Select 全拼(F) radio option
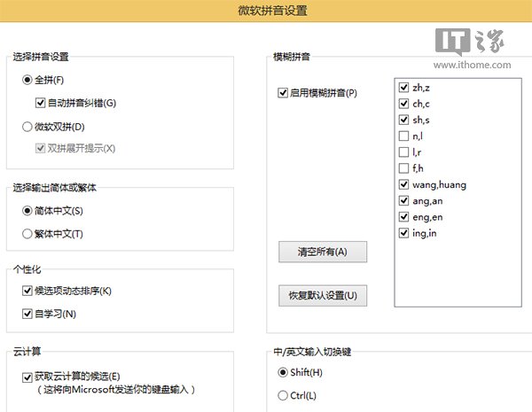 pyautogui.click(x=27, y=81)
